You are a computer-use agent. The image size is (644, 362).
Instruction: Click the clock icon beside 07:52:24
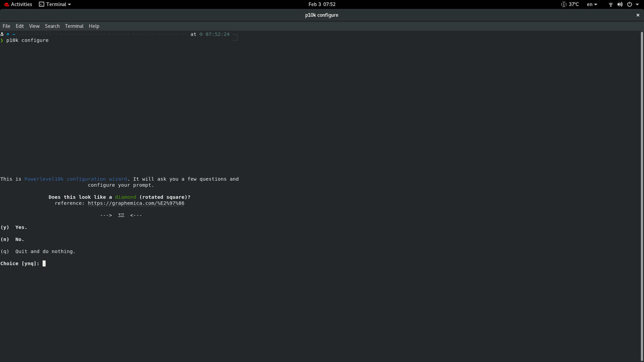tap(201, 34)
